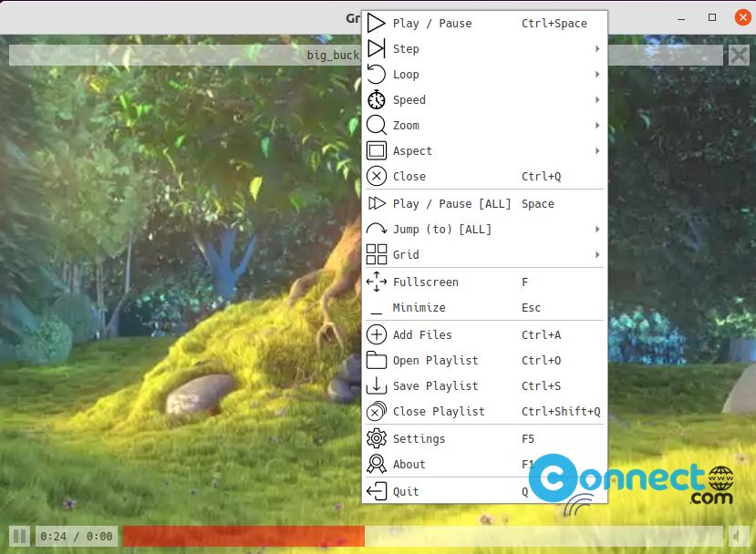The image size is (756, 554).
Task: Click the F5 shortcut label
Action: coord(527,438)
